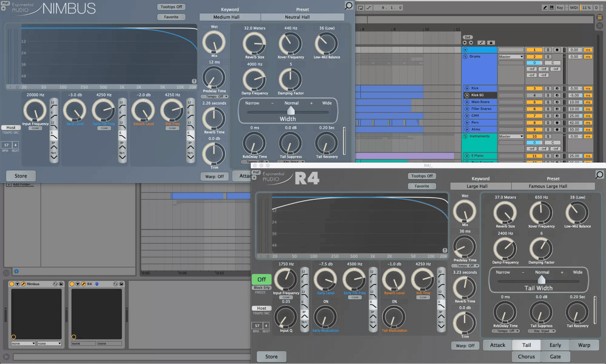Click the Nimbus device save preset icon
This screenshot has height=364, width=606.
coord(61,284)
